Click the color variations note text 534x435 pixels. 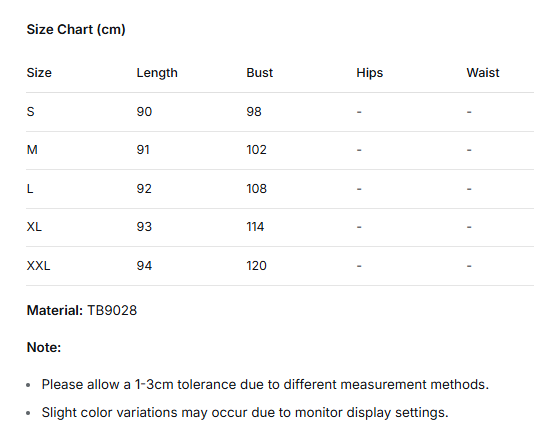coord(245,413)
